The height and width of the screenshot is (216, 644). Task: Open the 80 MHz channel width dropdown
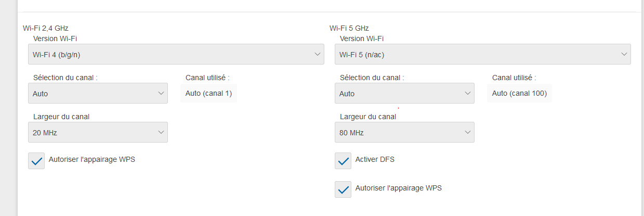404,132
